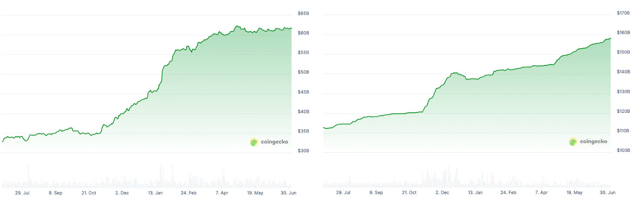Viewport: 644px width, 201px height.
Task: Select the 29. Jul date on left chart
Action: point(22,193)
